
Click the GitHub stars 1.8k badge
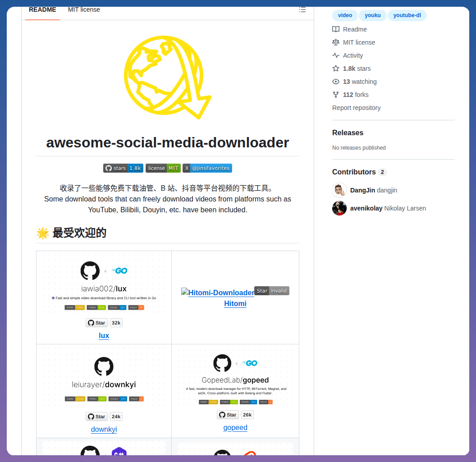point(123,168)
